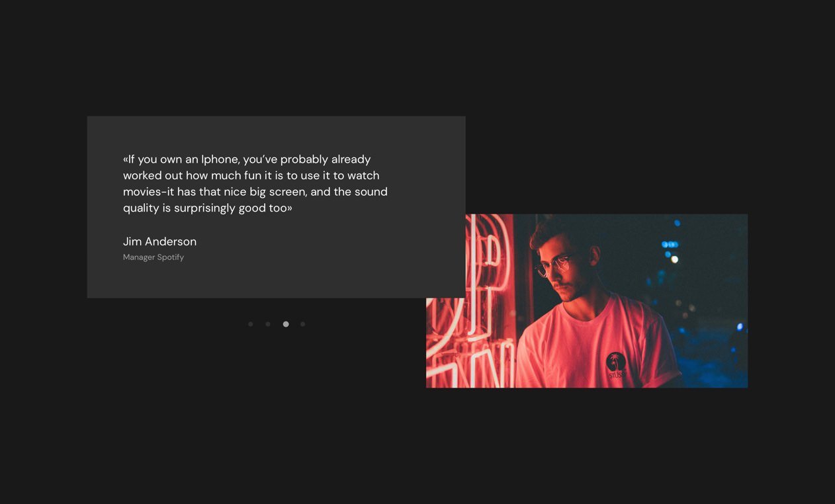Click the word "movies" in the testimonial

[142, 192]
